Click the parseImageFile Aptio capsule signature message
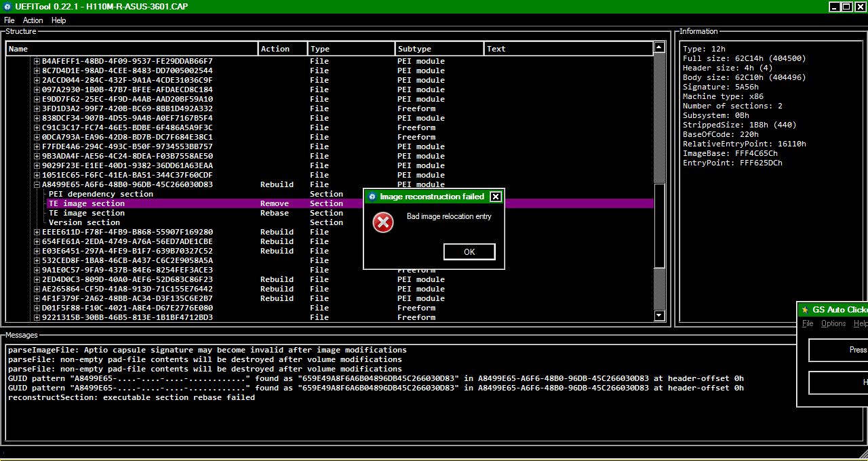 [208, 350]
